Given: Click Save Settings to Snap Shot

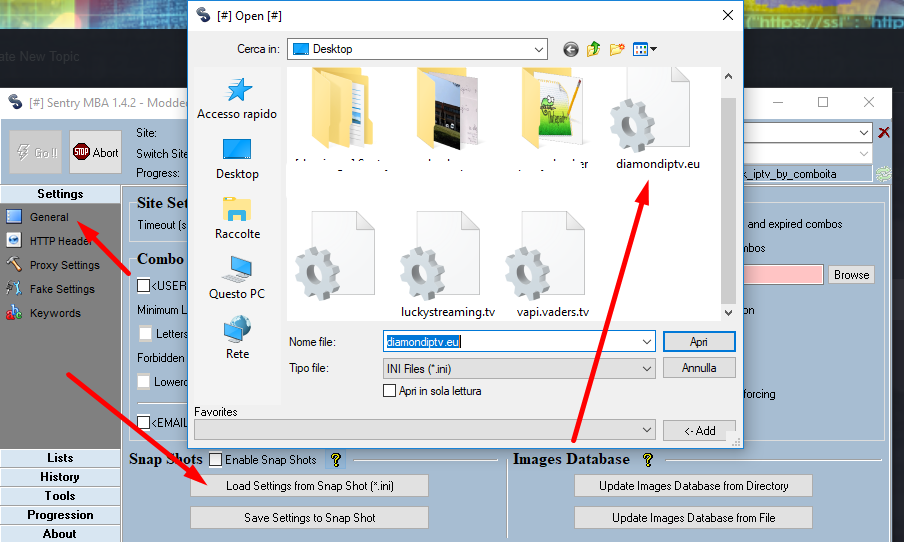Looking at the screenshot, I should (310, 518).
